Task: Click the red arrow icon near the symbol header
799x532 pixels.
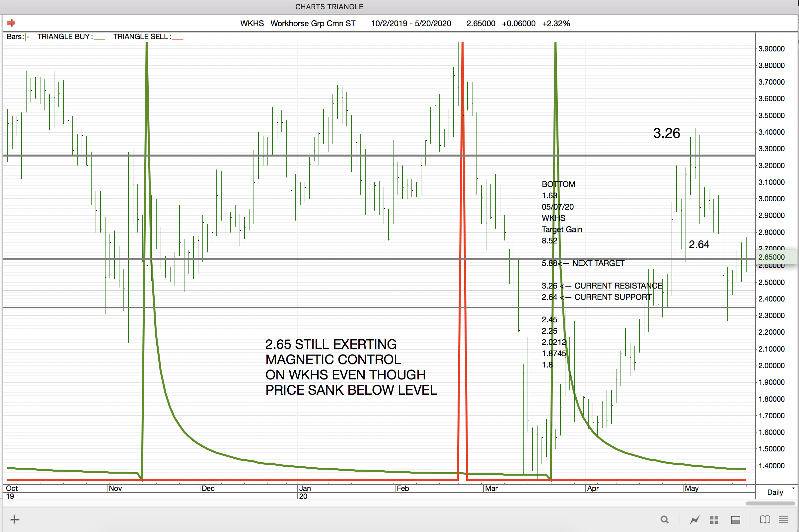Action: tap(11, 23)
